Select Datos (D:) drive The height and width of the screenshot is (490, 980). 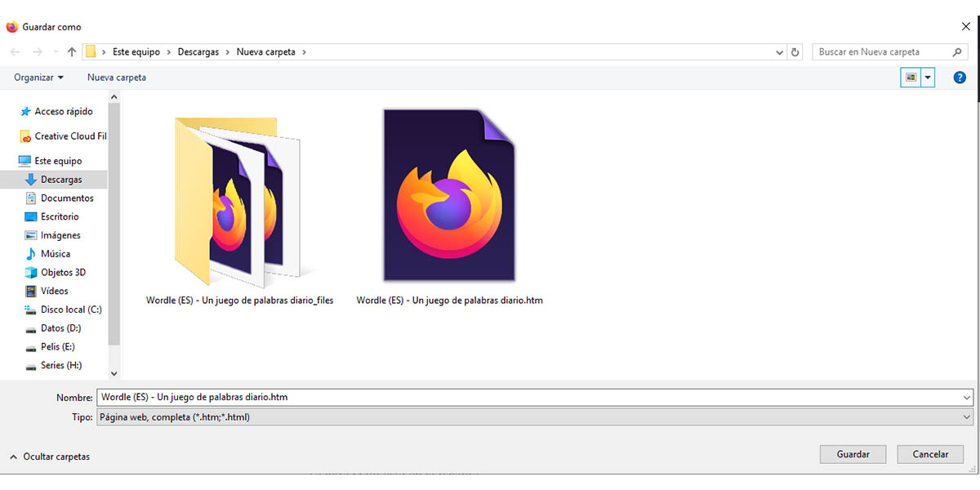pyautogui.click(x=63, y=328)
